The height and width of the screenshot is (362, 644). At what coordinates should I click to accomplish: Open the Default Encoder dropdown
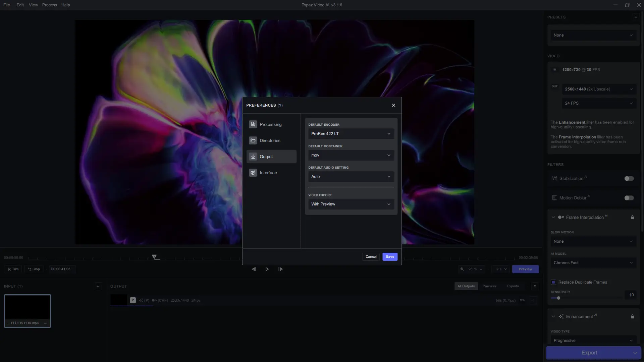pyautogui.click(x=351, y=134)
